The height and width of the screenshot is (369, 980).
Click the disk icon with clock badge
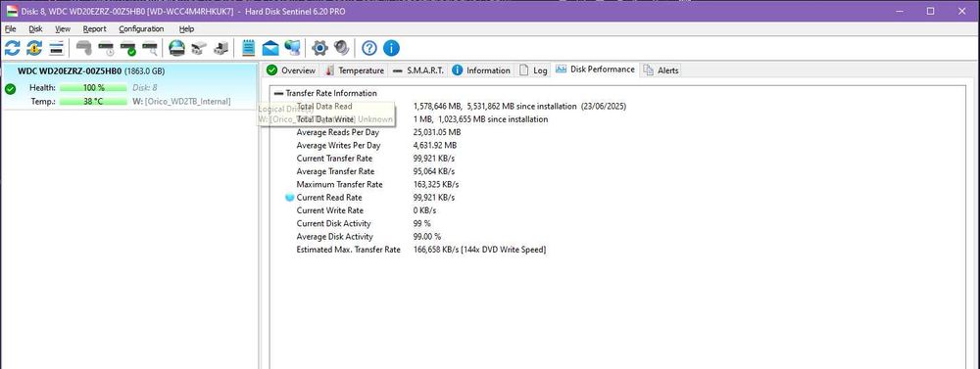coord(106,48)
